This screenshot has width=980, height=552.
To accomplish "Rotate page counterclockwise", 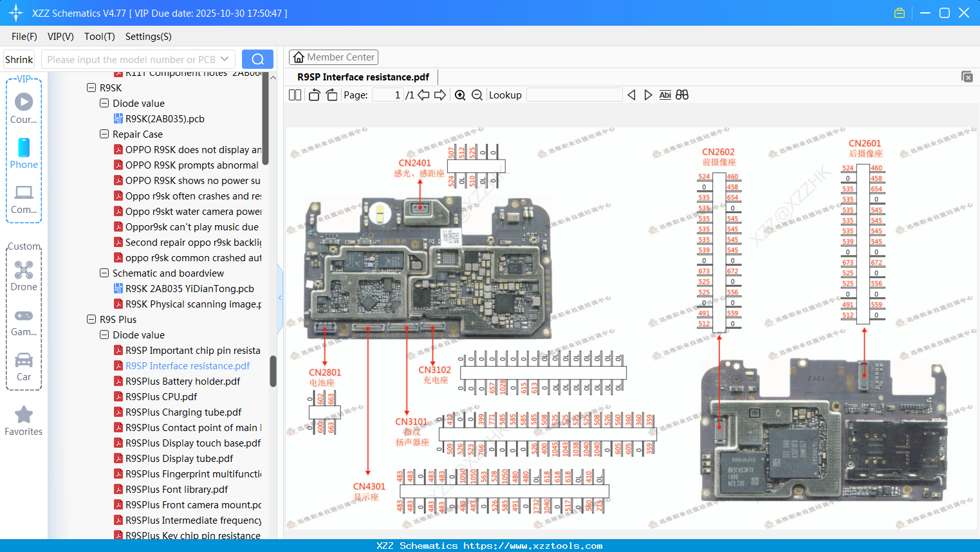I will (x=314, y=95).
